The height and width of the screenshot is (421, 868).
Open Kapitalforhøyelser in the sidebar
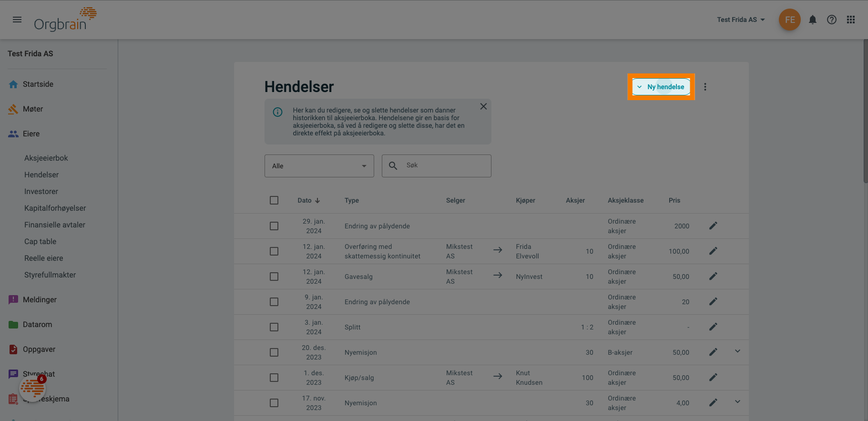[55, 208]
